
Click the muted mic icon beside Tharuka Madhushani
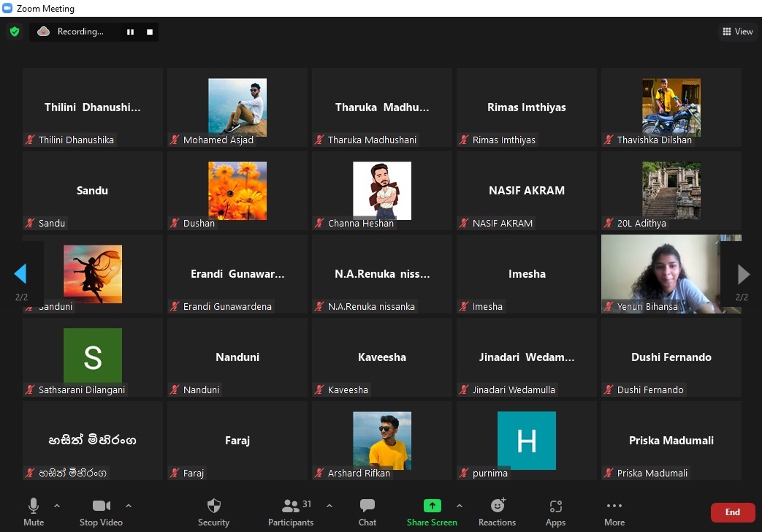(319, 140)
